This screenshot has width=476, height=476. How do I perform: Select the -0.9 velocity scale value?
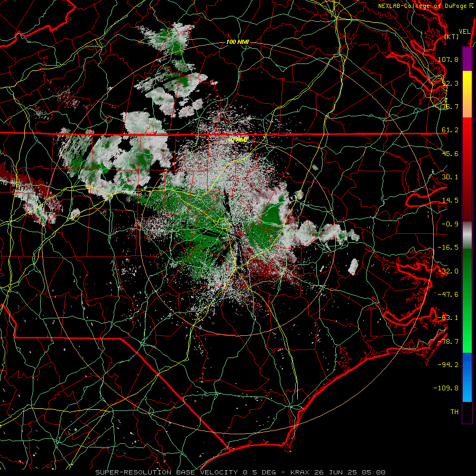point(450,224)
